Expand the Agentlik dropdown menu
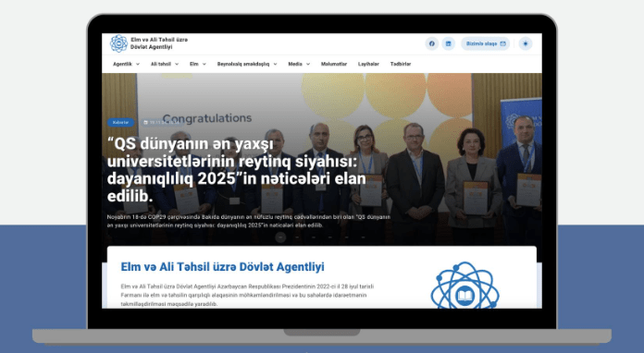This screenshot has width=644, height=353. (126, 64)
